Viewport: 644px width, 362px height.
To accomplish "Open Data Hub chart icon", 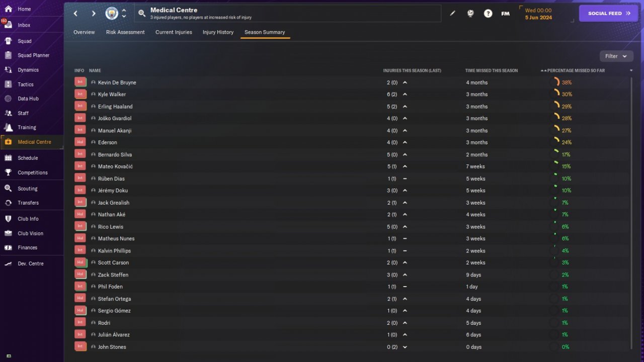I will point(8,99).
